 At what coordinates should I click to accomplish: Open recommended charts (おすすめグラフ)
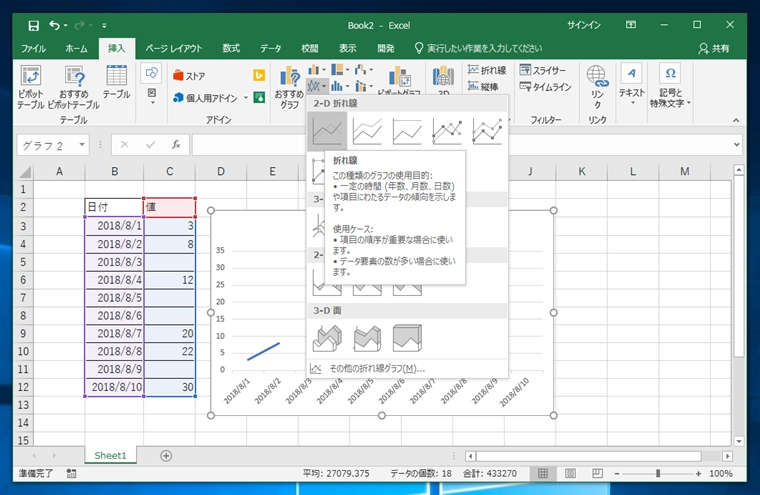pos(289,87)
